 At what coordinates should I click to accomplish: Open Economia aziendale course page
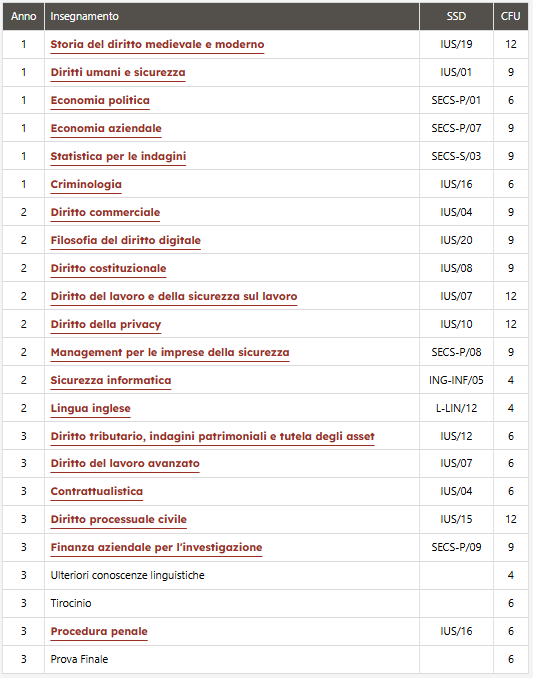(106, 129)
